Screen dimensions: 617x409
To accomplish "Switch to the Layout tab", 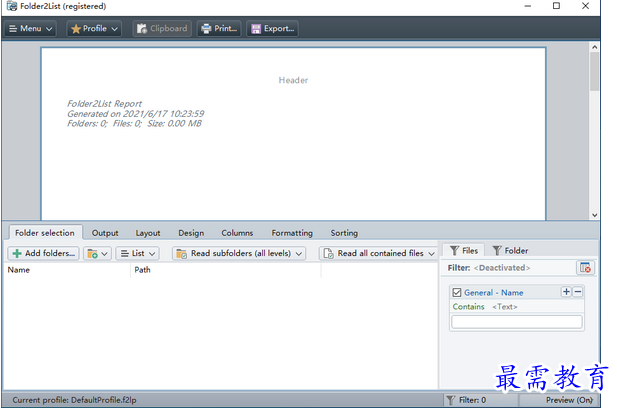I will 148,233.
